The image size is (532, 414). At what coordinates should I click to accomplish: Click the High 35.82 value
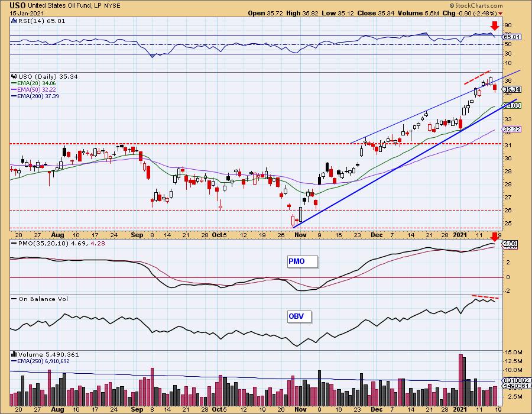tap(302, 13)
